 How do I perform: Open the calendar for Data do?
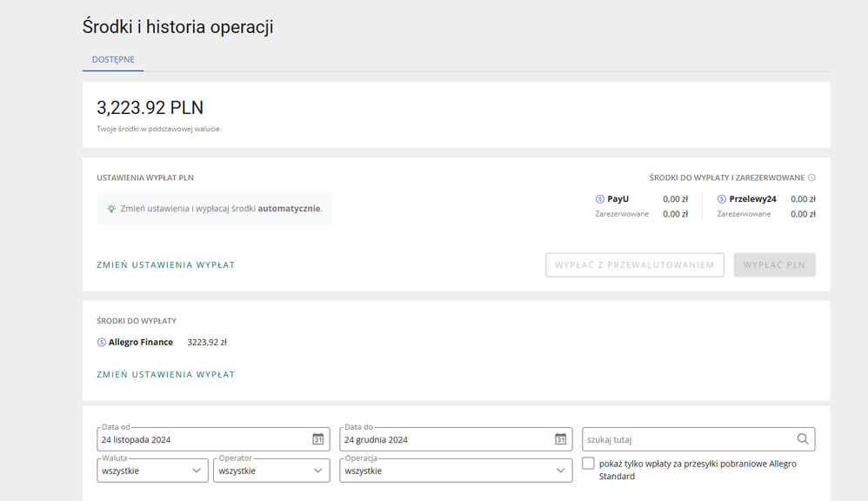(561, 439)
